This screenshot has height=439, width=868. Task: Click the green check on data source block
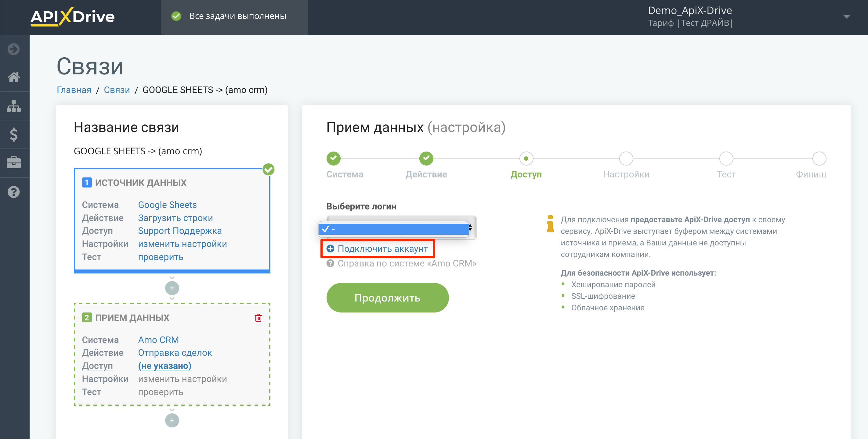tap(269, 169)
